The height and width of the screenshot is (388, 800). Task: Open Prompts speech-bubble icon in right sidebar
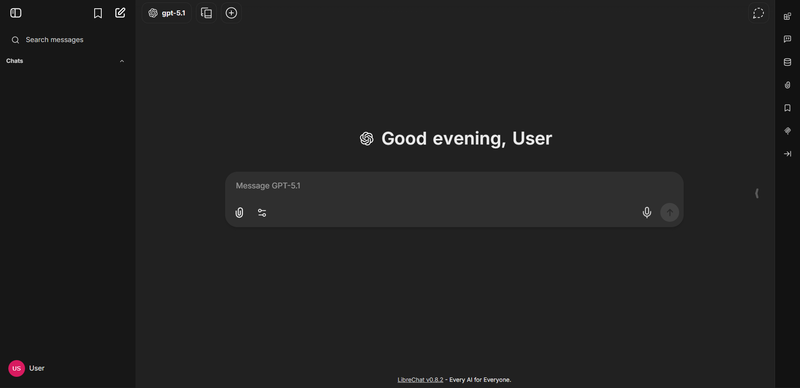point(787,39)
